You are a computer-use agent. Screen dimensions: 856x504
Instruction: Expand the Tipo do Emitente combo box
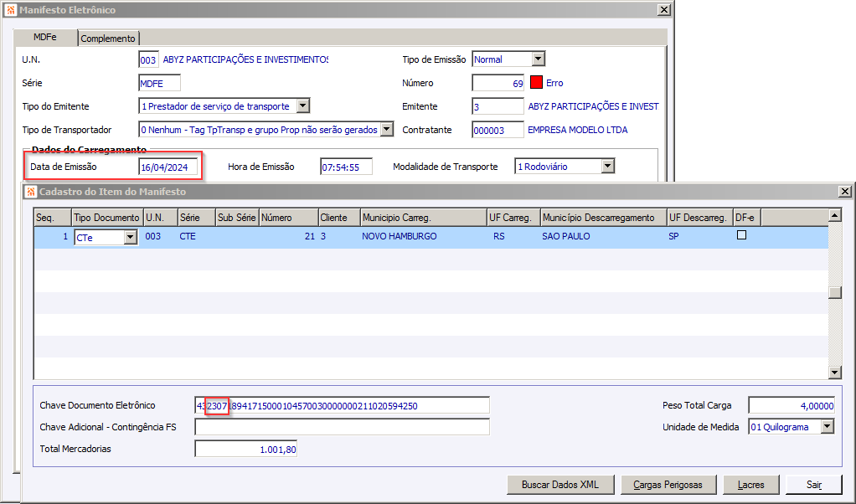[x=303, y=105]
